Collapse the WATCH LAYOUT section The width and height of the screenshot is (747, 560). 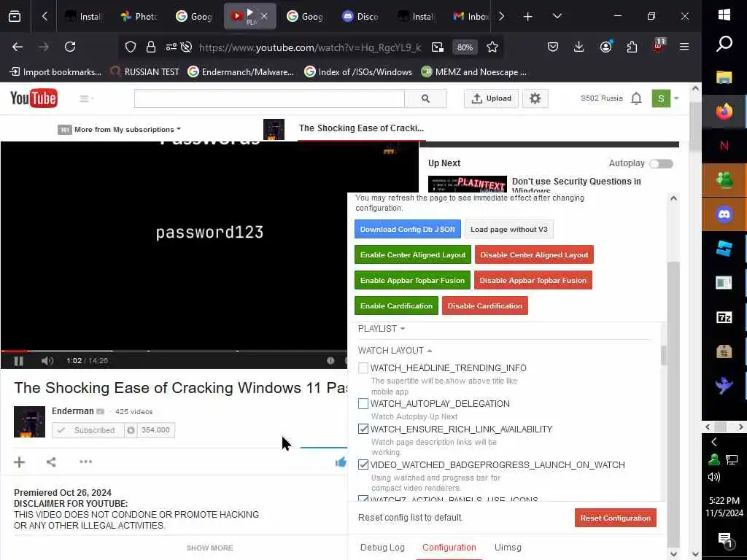point(395,351)
